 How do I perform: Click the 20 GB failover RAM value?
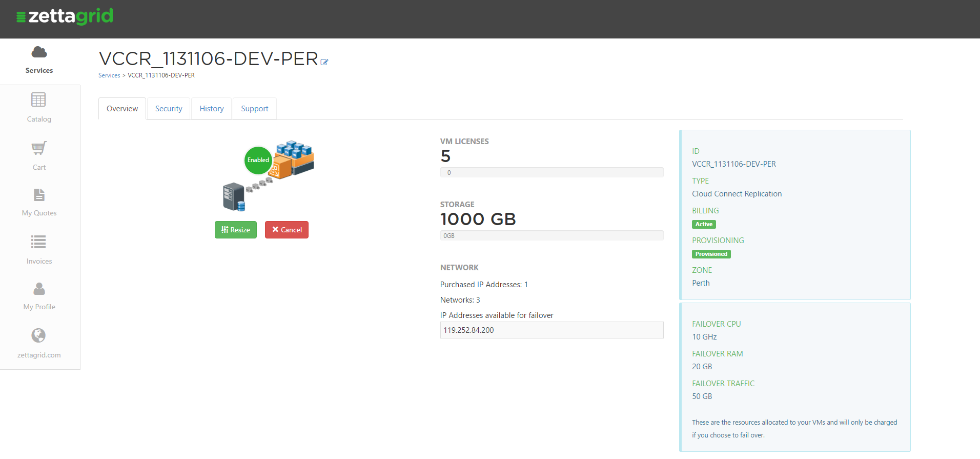pos(702,367)
